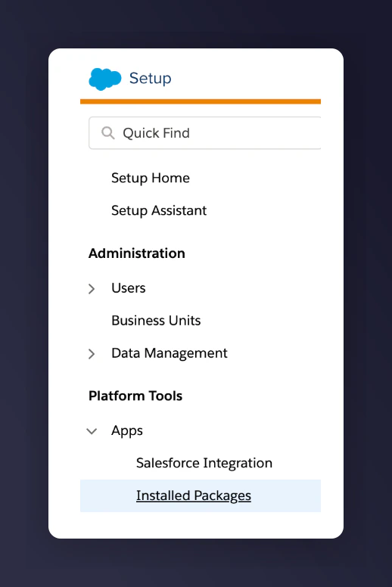Click the Administration heading

pos(137,253)
